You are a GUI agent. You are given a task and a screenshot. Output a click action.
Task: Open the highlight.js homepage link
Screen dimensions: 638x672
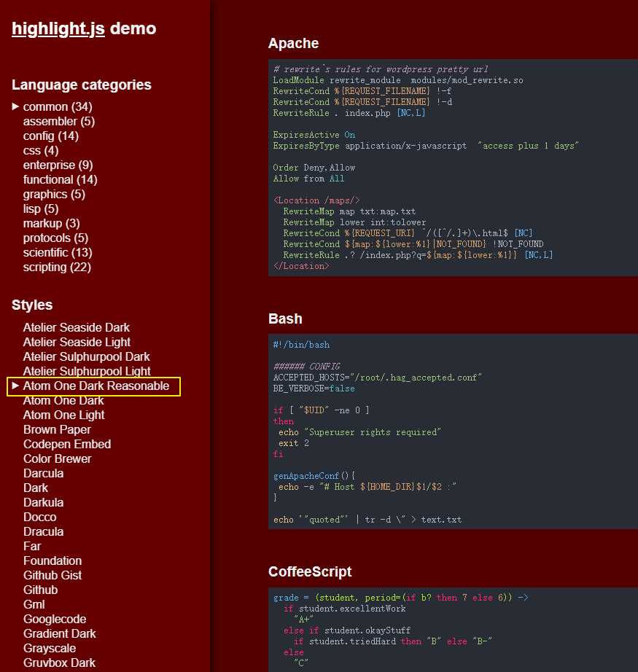[x=58, y=28]
